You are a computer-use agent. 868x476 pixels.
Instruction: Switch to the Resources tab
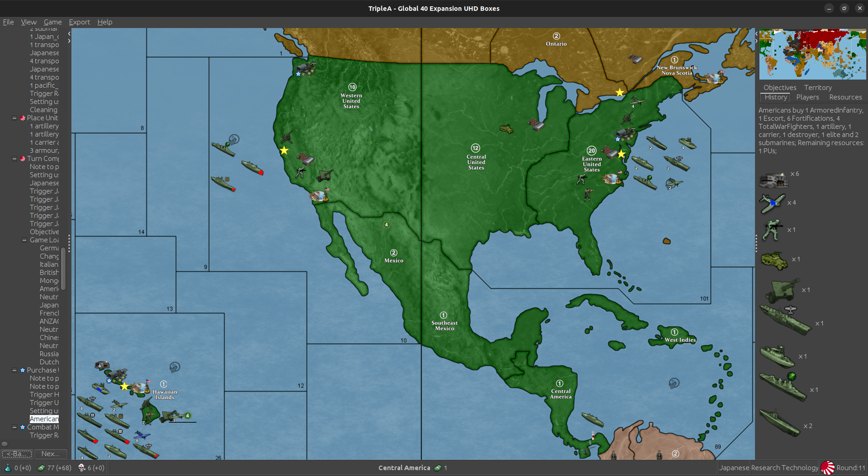[x=845, y=97]
